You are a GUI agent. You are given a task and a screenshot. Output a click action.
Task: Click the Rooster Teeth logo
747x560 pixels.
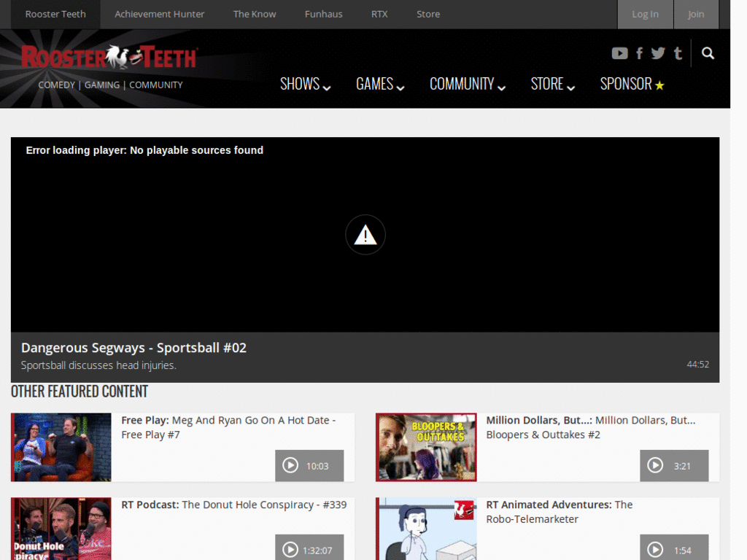tap(109, 57)
